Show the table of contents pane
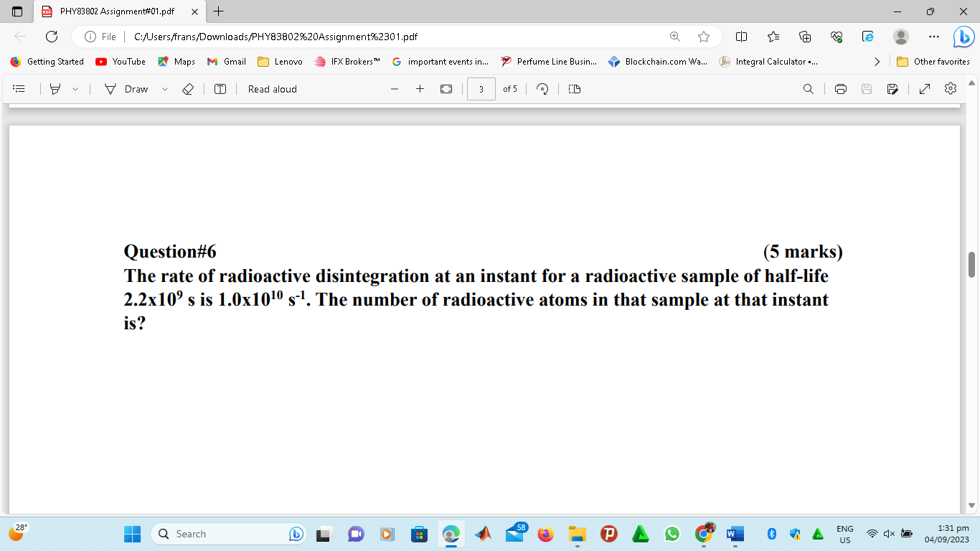Image resolution: width=980 pixels, height=551 pixels. point(19,88)
